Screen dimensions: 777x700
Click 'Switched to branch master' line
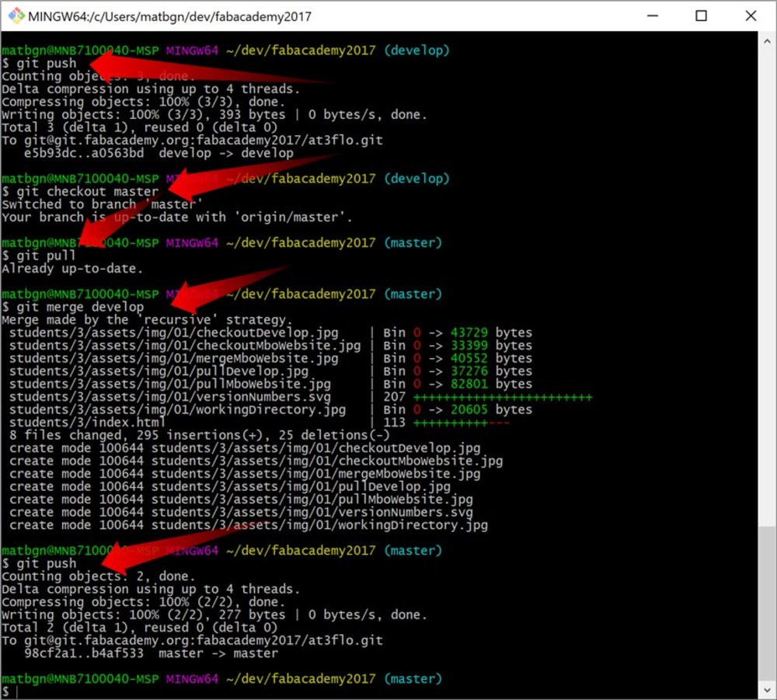102,204
